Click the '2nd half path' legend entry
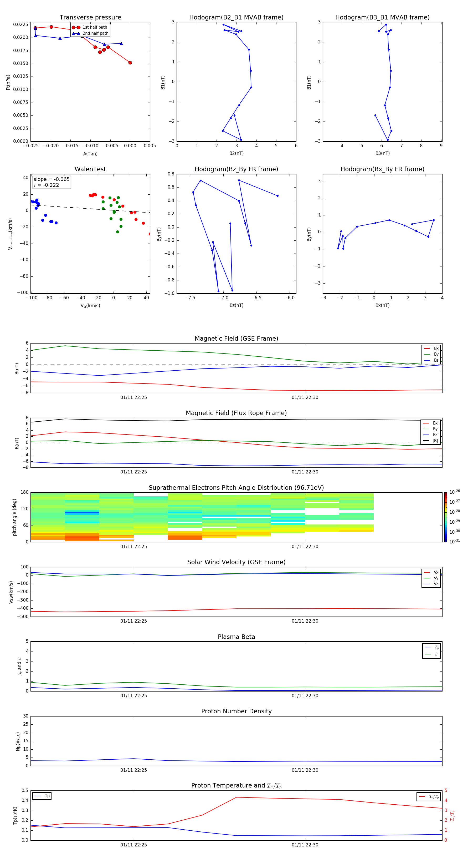The height and width of the screenshot is (868, 473). coord(90,33)
